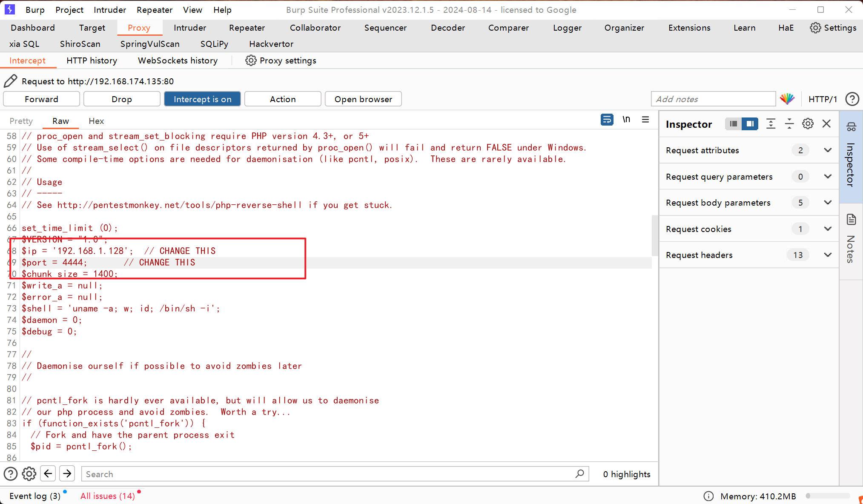Click the Burp Suite app logo icon
The width and height of the screenshot is (863, 504).
pyautogui.click(x=9, y=9)
